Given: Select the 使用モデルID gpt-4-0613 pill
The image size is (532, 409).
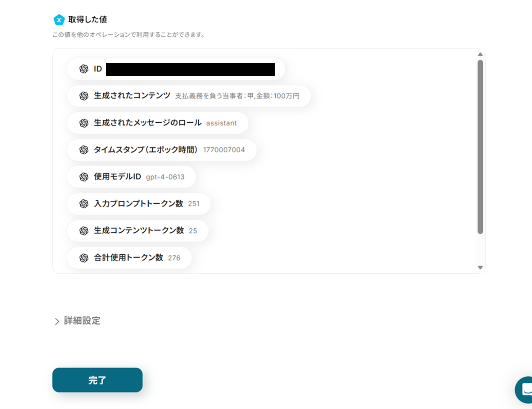Looking at the screenshot, I should click(131, 177).
